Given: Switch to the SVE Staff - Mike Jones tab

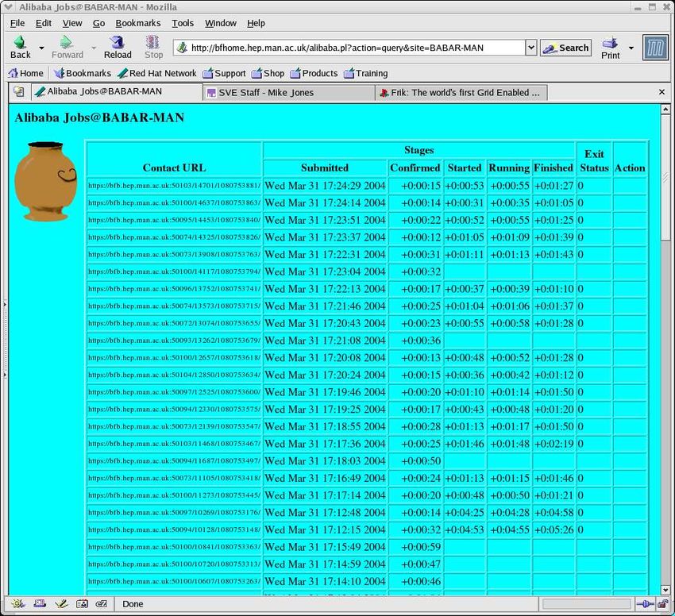Looking at the screenshot, I should point(289,93).
